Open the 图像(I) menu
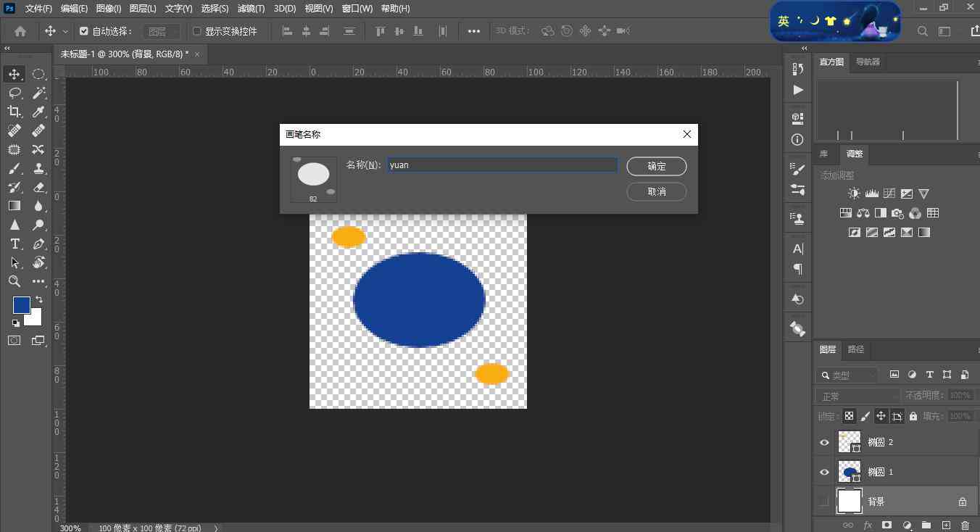 point(108,9)
